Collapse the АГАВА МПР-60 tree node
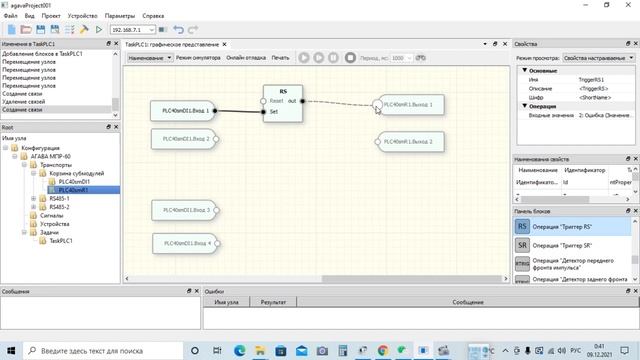 click(x=15, y=156)
